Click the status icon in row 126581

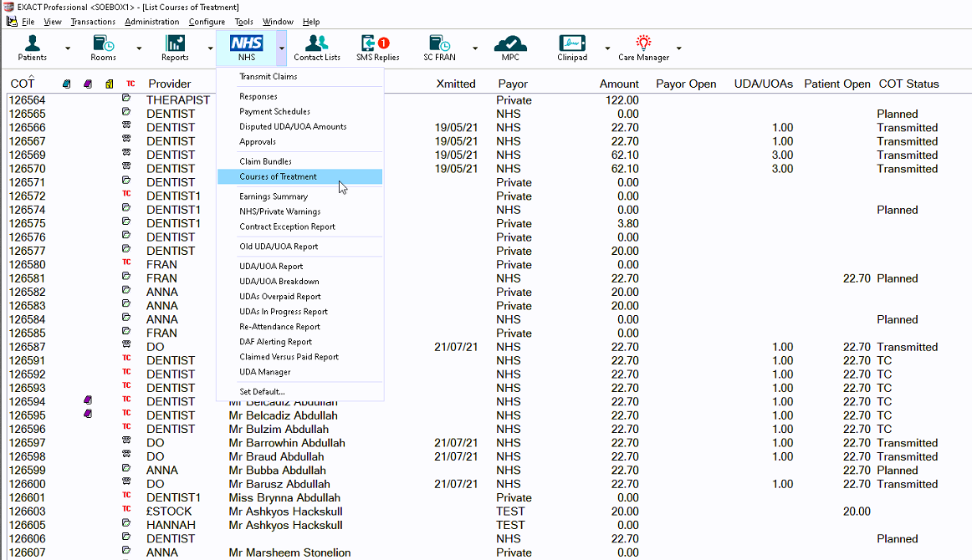point(126,277)
